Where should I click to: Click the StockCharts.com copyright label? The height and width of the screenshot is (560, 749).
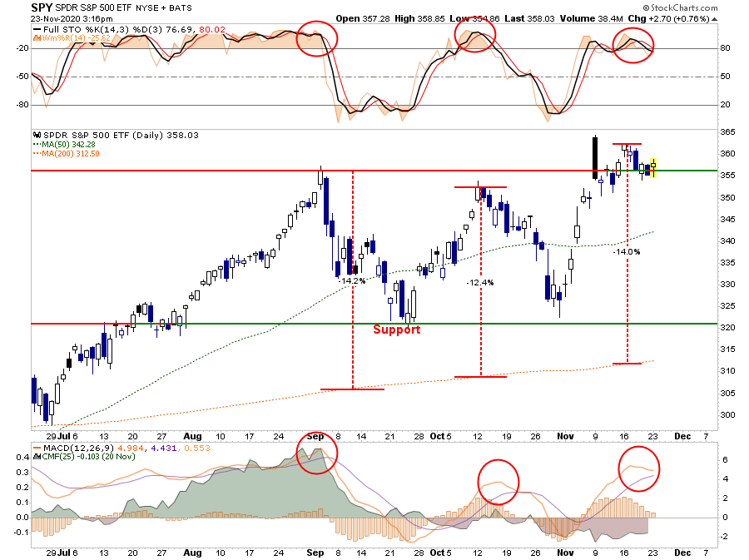coord(680,7)
